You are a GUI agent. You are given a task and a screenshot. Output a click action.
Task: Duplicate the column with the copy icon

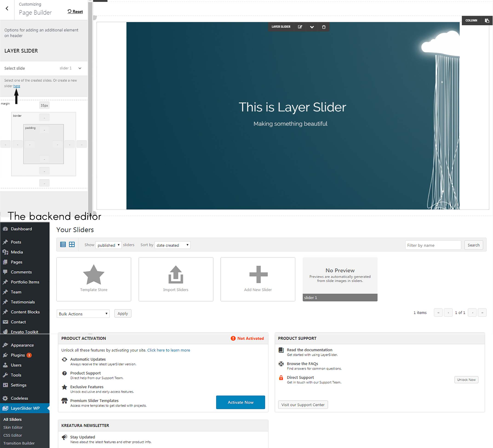tap(487, 20)
